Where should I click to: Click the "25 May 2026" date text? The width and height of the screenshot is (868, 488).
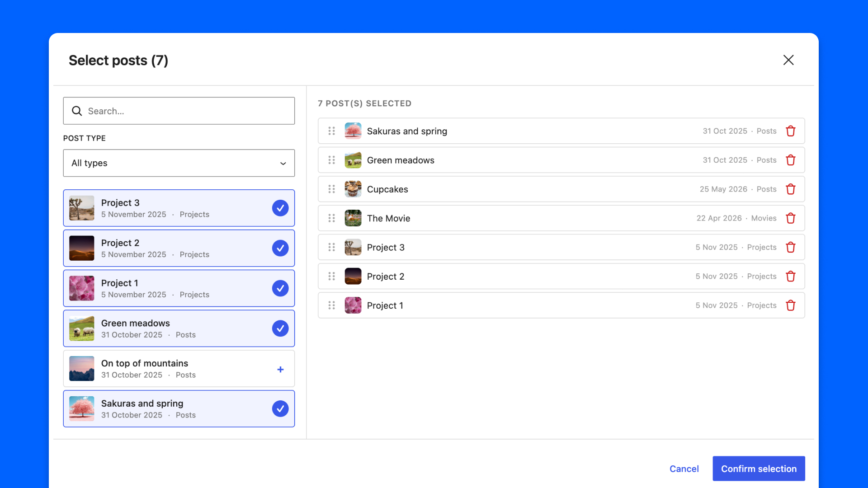(x=723, y=189)
